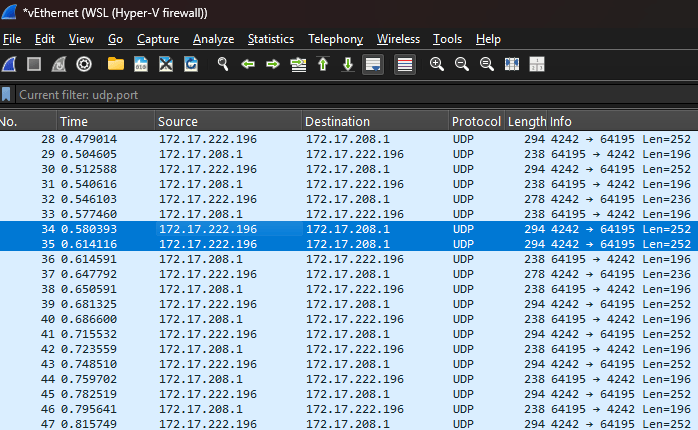Open a capture file with the folder icon
The image size is (698, 430).
pos(116,64)
